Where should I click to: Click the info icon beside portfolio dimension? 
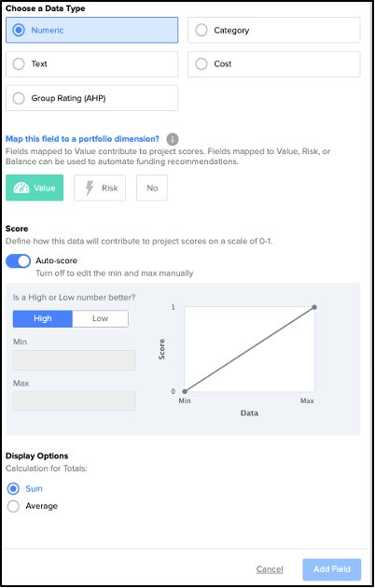click(x=173, y=139)
